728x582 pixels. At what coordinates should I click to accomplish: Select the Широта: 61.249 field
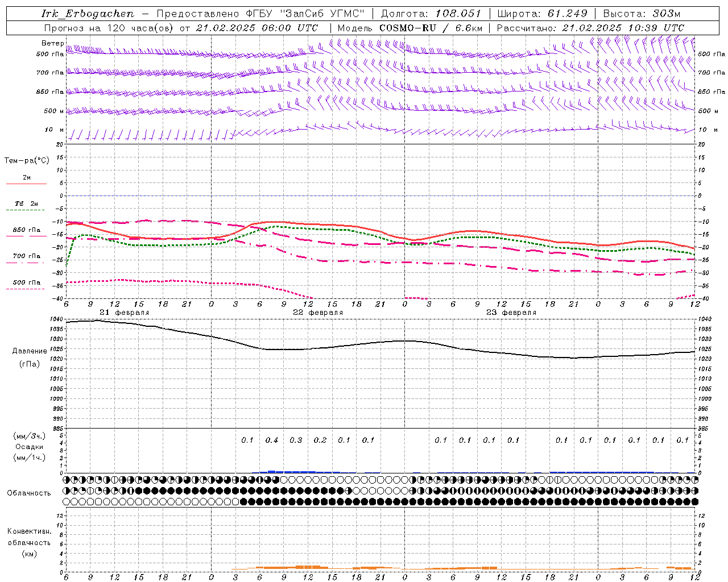[542, 14]
